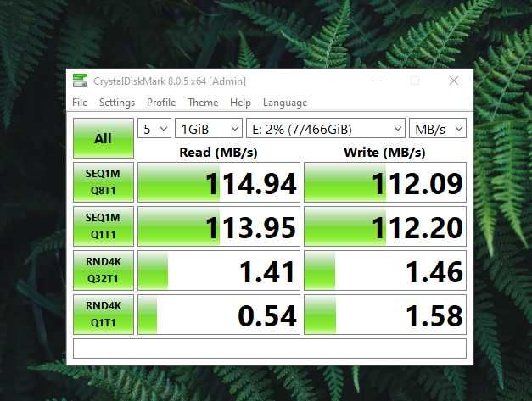
Task: Click the RND4K Q32T1 write result 1.46
Action: coord(385,270)
